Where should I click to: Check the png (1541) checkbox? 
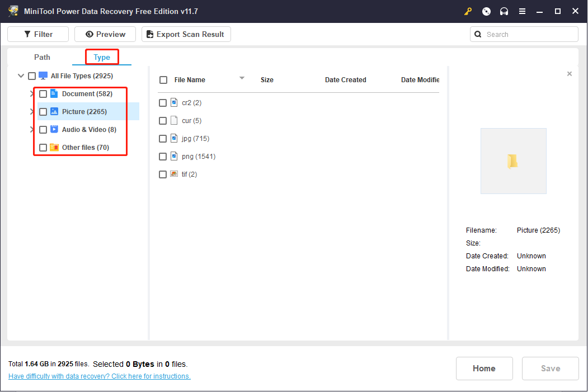(x=163, y=157)
